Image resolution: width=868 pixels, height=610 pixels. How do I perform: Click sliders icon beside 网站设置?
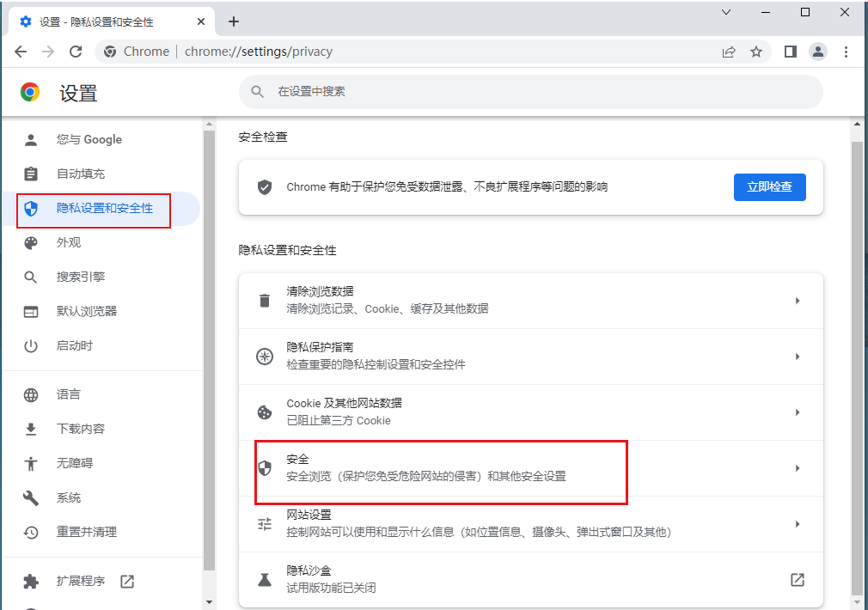coord(265,524)
